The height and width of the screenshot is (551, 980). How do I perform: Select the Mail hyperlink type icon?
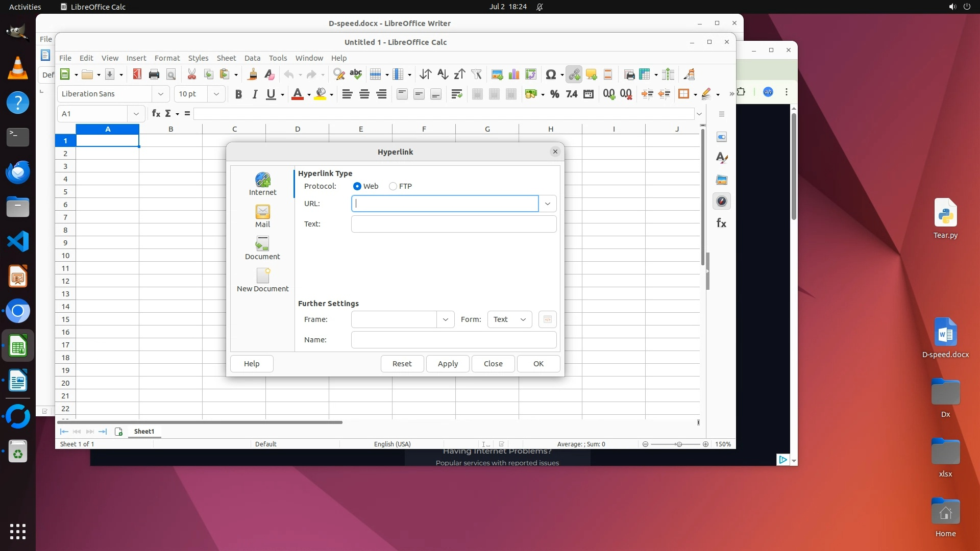click(x=262, y=215)
